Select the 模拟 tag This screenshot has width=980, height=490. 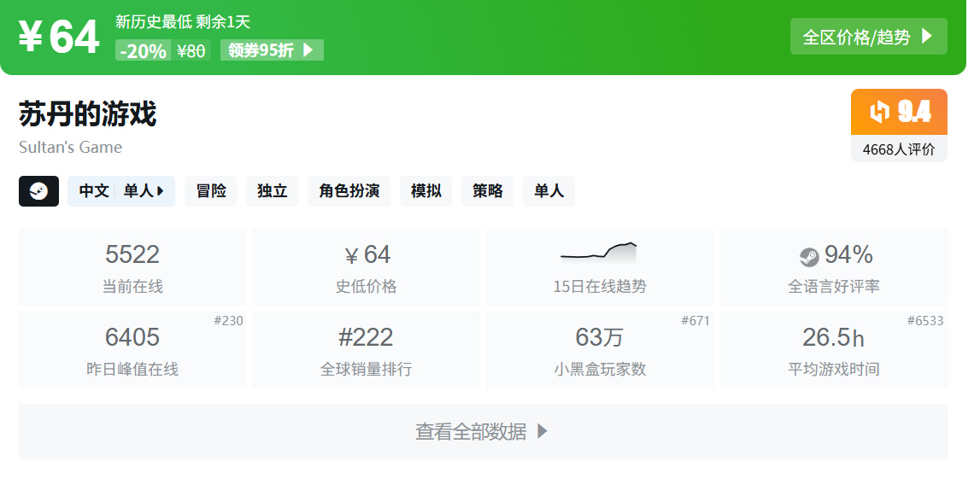[x=425, y=191]
